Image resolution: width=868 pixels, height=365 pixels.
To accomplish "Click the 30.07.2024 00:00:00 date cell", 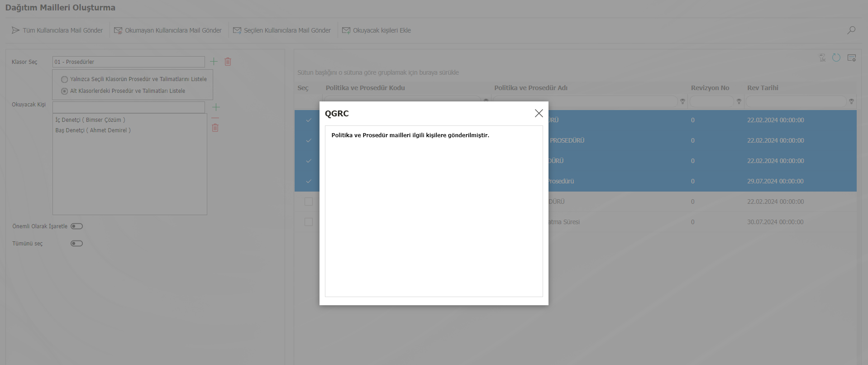I will click(x=775, y=222).
